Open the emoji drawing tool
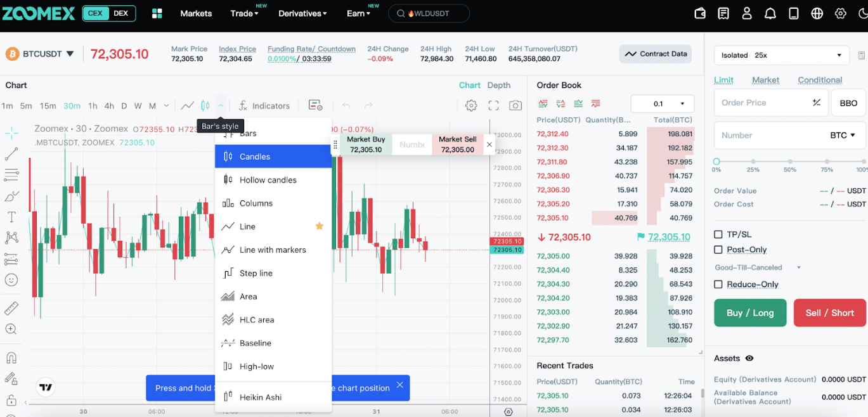 (13, 279)
